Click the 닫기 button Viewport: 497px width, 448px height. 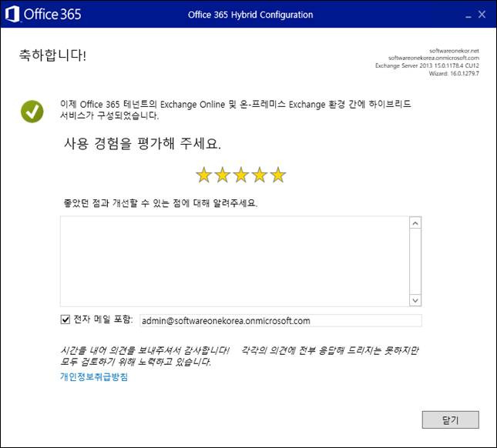(x=451, y=420)
